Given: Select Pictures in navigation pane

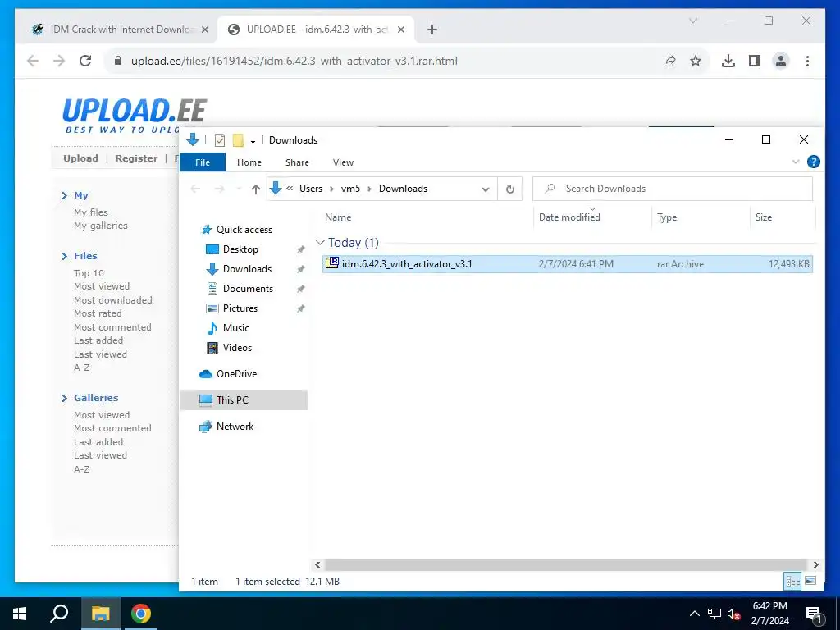Looking at the screenshot, I should pyautogui.click(x=240, y=308).
